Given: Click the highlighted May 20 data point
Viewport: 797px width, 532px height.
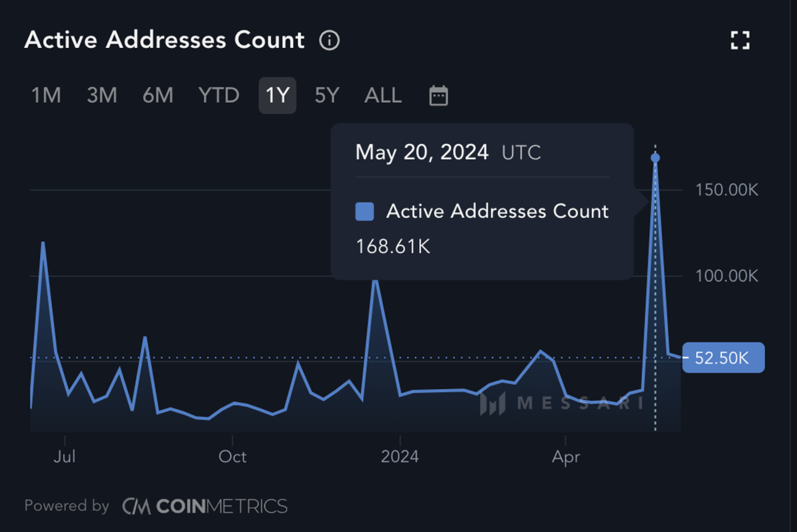Looking at the screenshot, I should 655,158.
